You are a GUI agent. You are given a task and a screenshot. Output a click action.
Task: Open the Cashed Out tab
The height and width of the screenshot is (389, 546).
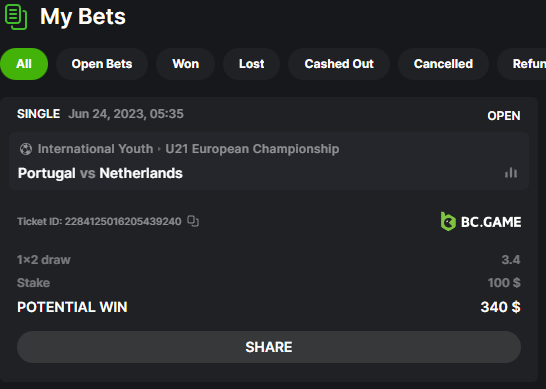(x=339, y=64)
